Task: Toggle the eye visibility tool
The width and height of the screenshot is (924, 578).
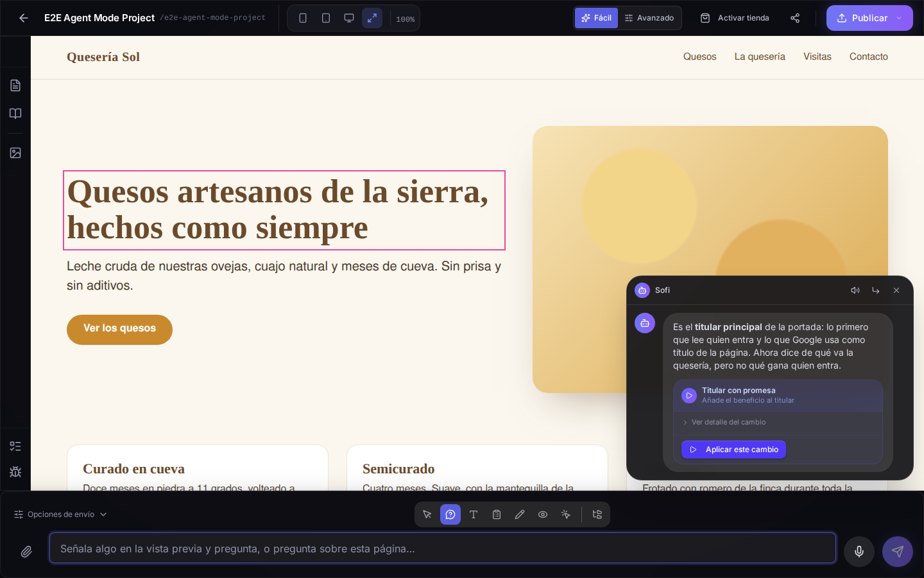Action: point(543,514)
